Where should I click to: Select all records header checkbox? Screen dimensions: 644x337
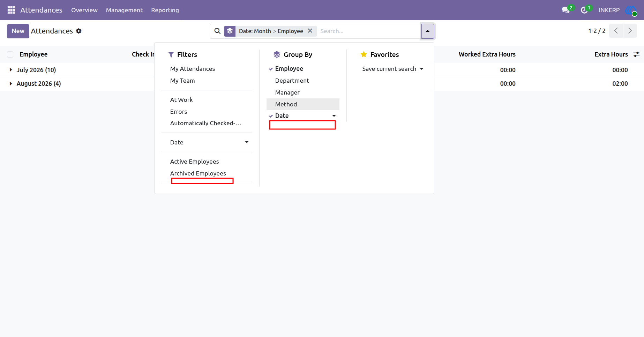10,54
